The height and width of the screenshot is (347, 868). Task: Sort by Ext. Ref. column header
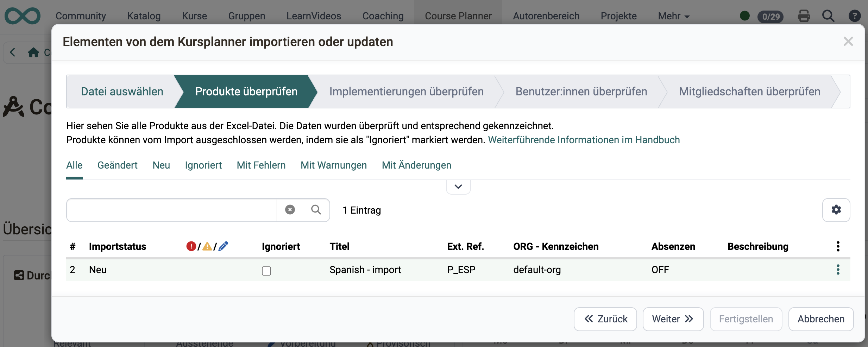pos(466,246)
